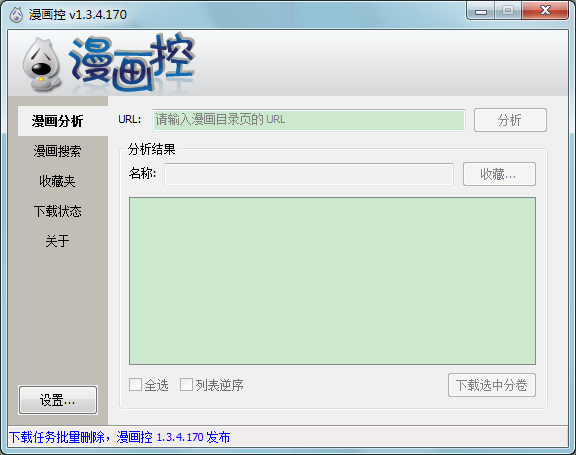Toggle the 列表逆序 checkbox
The width and height of the screenshot is (576, 455).
(186, 385)
